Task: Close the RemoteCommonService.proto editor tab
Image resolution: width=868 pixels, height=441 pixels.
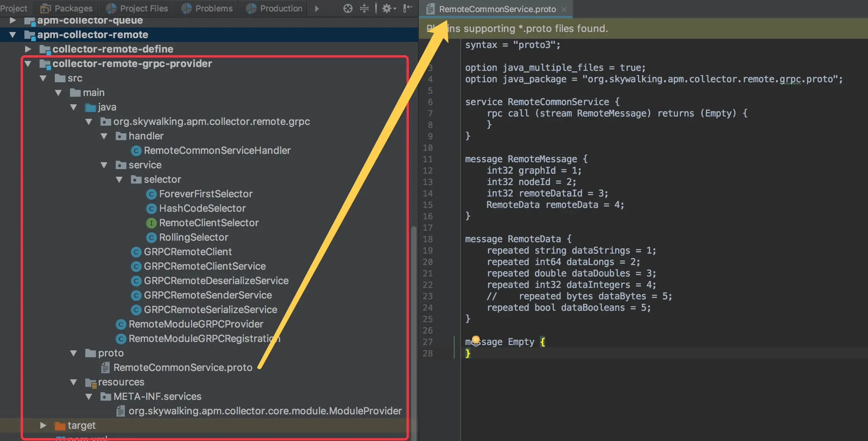Action: (564, 10)
